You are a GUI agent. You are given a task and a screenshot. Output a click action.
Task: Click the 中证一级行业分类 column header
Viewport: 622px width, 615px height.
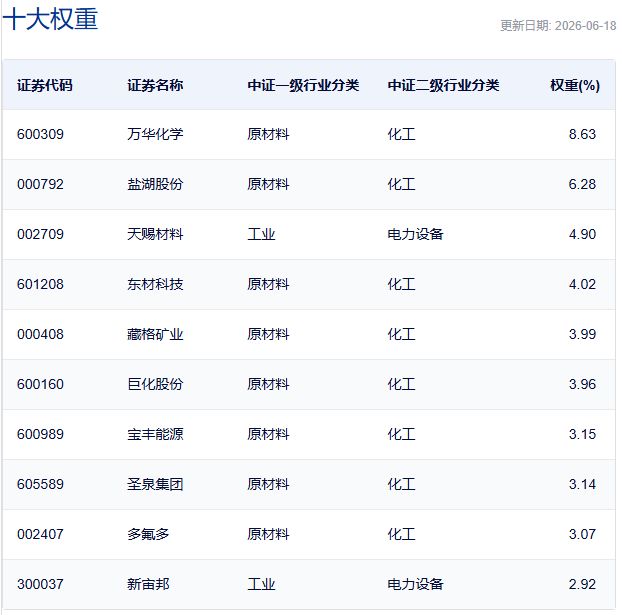point(303,85)
